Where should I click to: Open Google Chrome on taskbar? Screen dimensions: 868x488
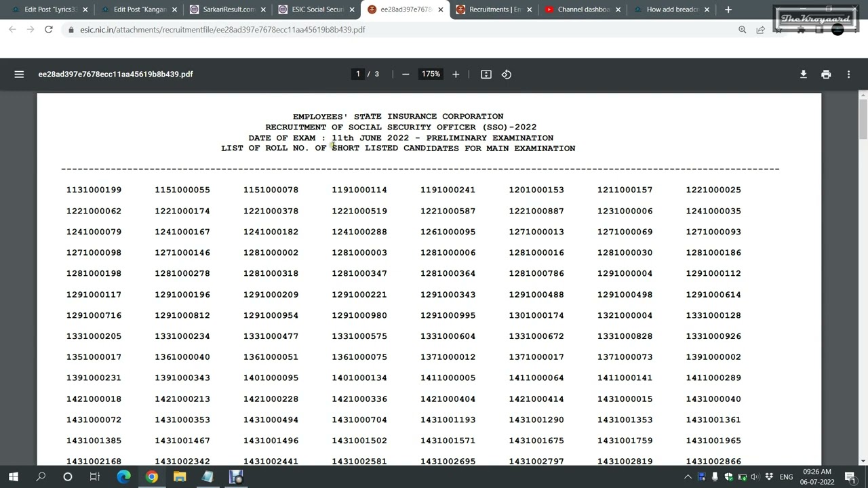click(x=152, y=476)
